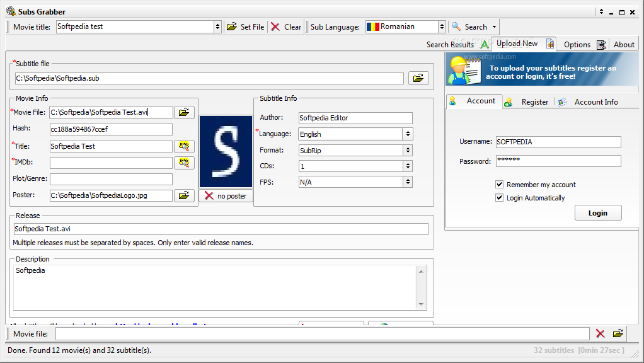Viewport: 644px width, 363px height.
Task: Click the Softpedia poster thumbnail
Action: pos(226,151)
